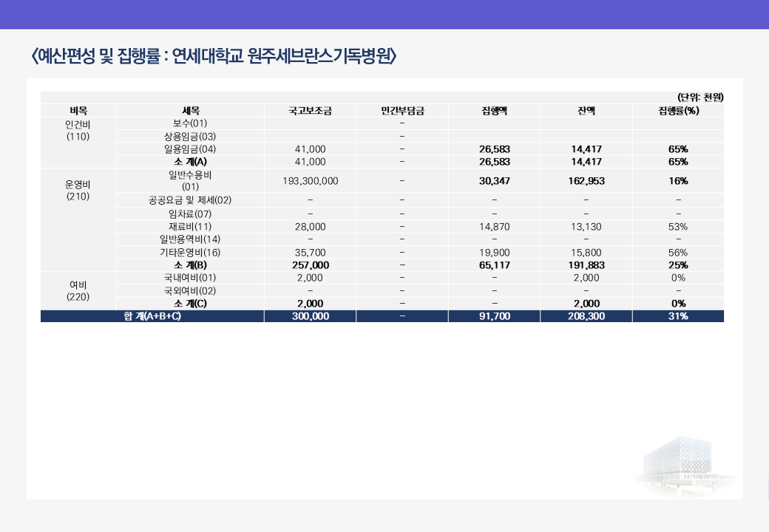This screenshot has height=532, width=769.
Task: Select the 국내여비(01) row label
Action: click(x=190, y=278)
